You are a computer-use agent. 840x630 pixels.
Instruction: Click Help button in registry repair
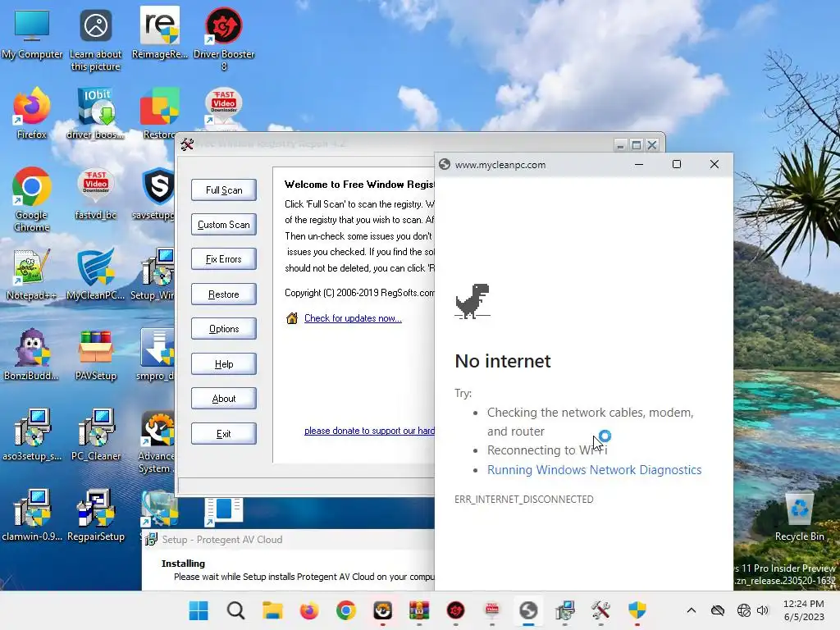click(x=224, y=363)
